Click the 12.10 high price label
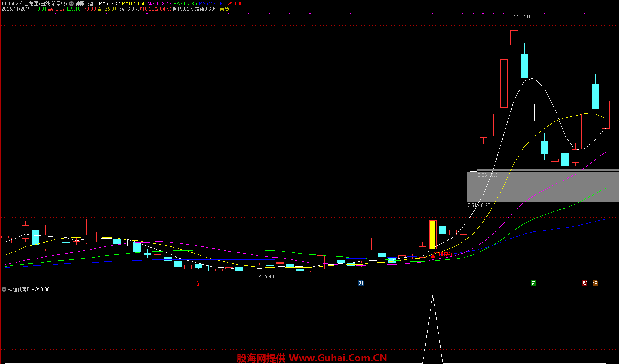619x364 pixels. (525, 17)
